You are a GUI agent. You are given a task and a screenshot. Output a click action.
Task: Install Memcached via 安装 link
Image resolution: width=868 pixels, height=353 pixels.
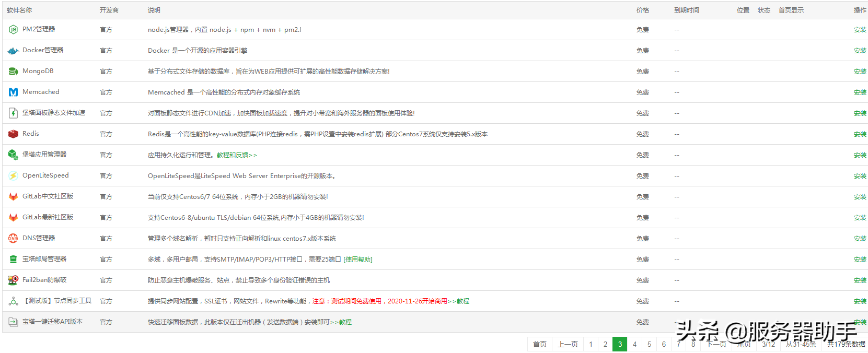(860, 92)
